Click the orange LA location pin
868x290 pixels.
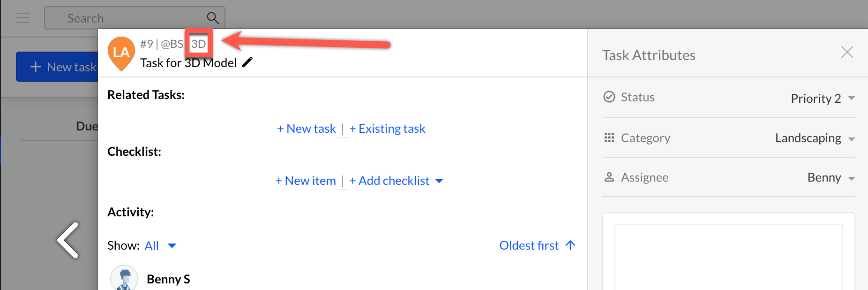pos(121,53)
